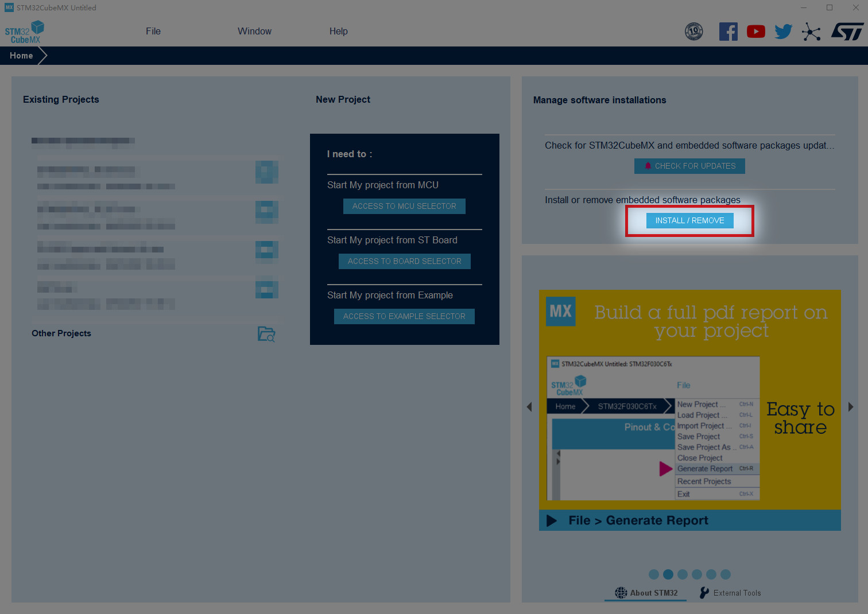Screen dimensions: 868x614
Task: Open the Help menu
Action: pos(339,31)
